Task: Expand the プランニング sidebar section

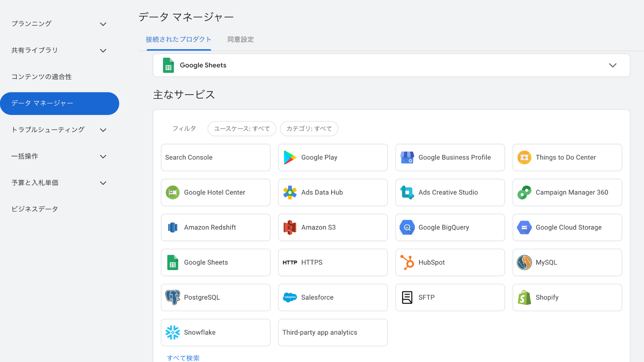Action: [103, 24]
